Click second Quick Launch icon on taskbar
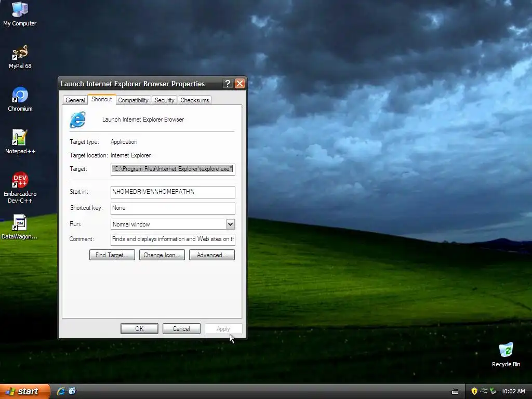 coord(72,391)
